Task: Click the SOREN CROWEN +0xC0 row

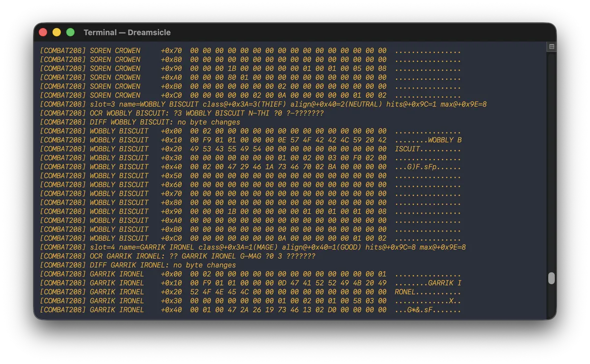Action: tap(250, 95)
